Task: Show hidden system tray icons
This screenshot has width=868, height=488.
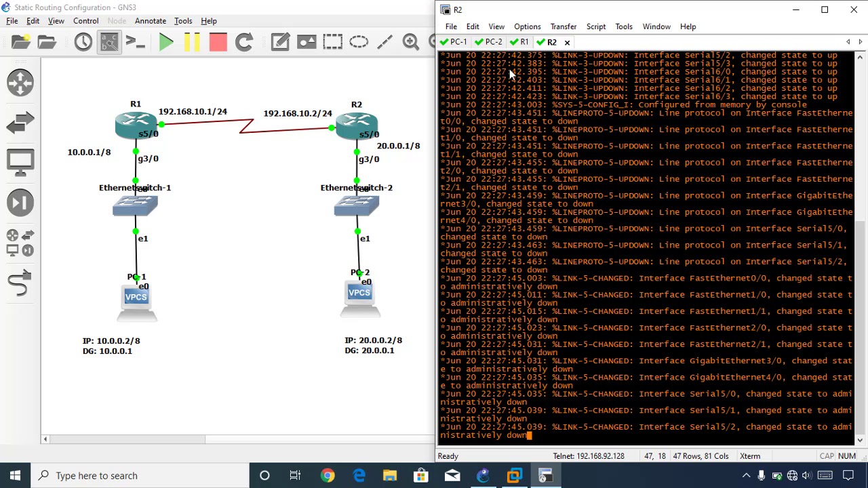Action: point(746,476)
